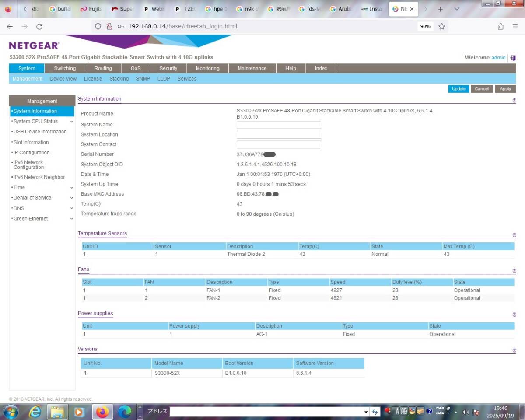The width and height of the screenshot is (525, 420).
Task: Open help icon for Temperature Sensors section
Action: (x=514, y=235)
